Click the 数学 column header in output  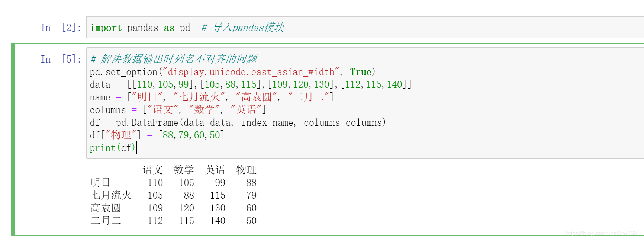click(184, 170)
